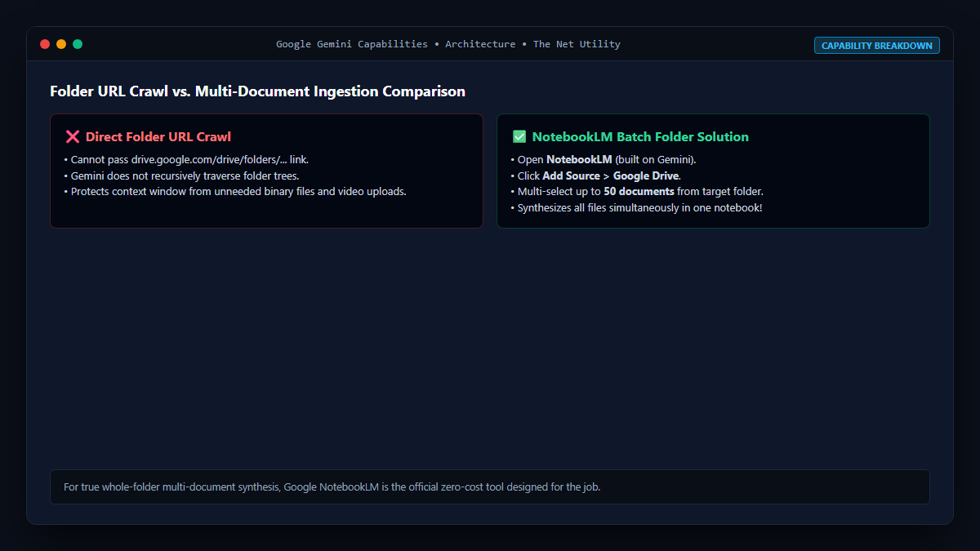The height and width of the screenshot is (551, 980).
Task: Click the line 'Gemini does not recursively traverse folder trees.'
Action: pos(181,176)
